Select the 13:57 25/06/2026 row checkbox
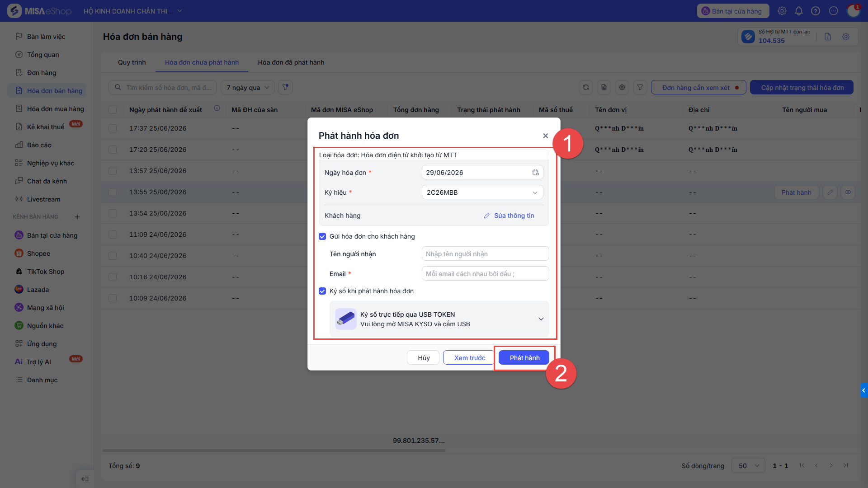 tap(113, 171)
